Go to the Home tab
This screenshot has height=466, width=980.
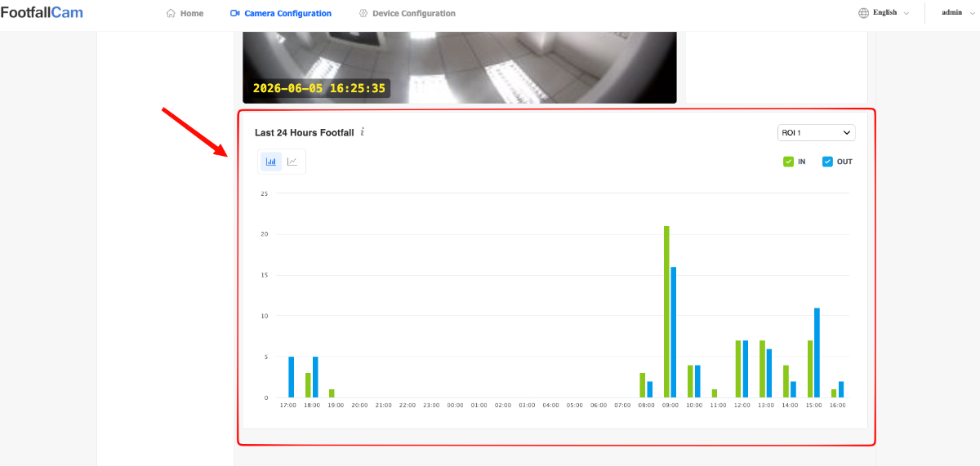(x=185, y=13)
